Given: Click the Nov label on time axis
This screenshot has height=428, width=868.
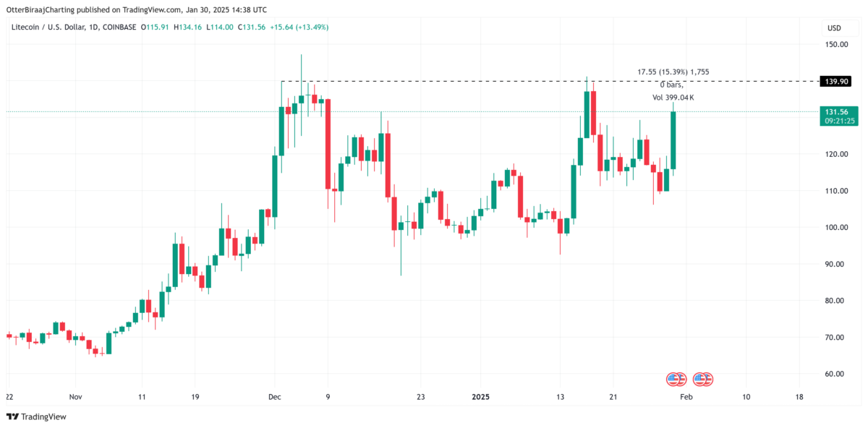Looking at the screenshot, I should [75, 397].
